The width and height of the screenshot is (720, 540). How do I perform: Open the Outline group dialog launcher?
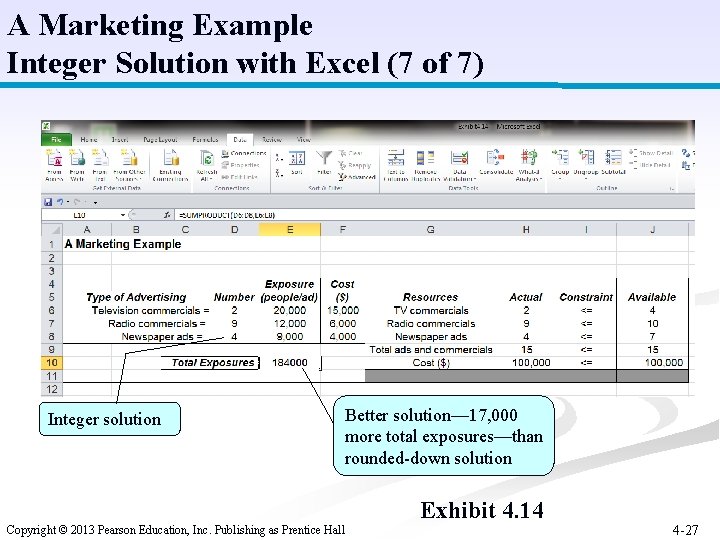coord(671,188)
